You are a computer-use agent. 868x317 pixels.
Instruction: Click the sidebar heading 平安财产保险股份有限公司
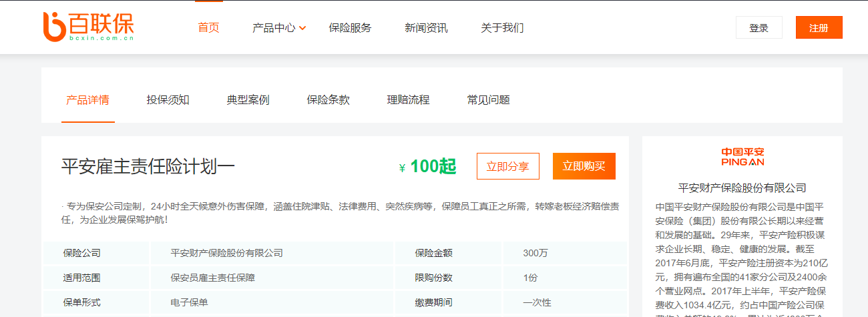(742, 188)
